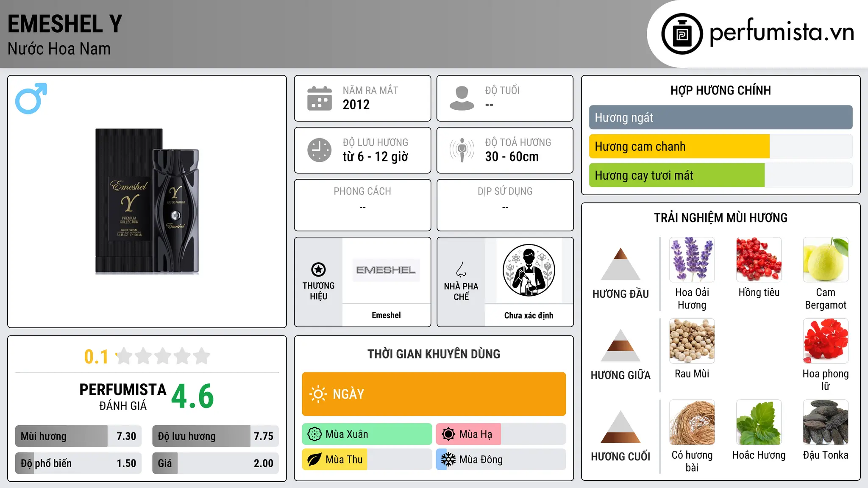The image size is (868, 488).
Task: Click the Độ phổ biến 1.50 score bar
Action: coord(78,463)
